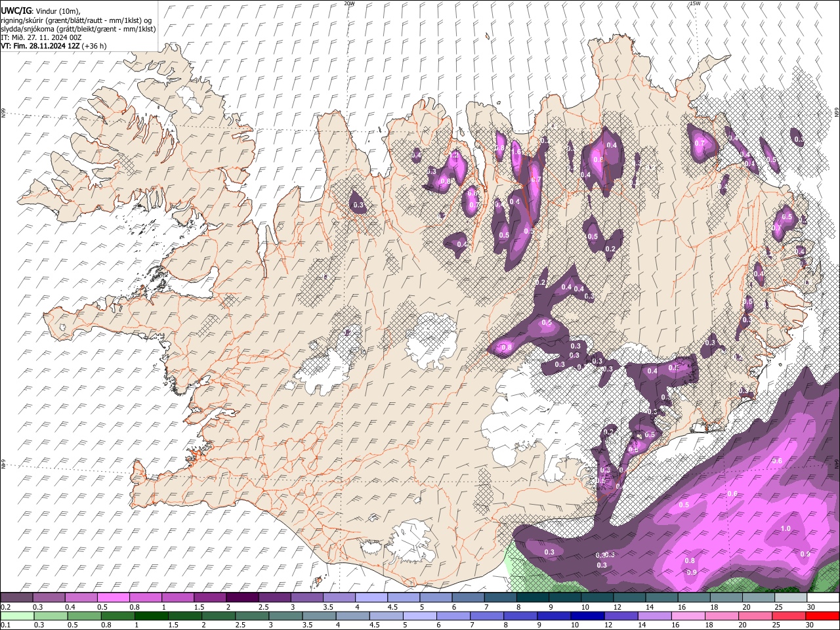Click the "rigning/skúrir" rain description line

76,20
